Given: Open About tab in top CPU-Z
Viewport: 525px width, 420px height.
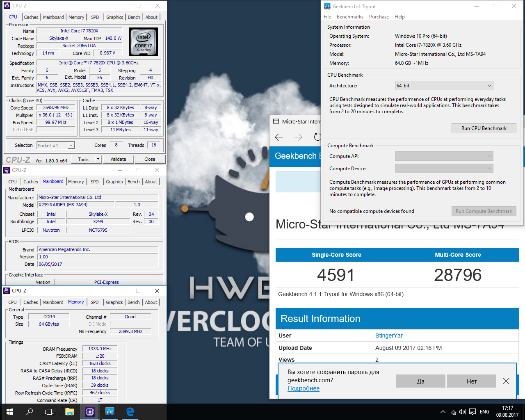Looking at the screenshot, I should (151, 17).
